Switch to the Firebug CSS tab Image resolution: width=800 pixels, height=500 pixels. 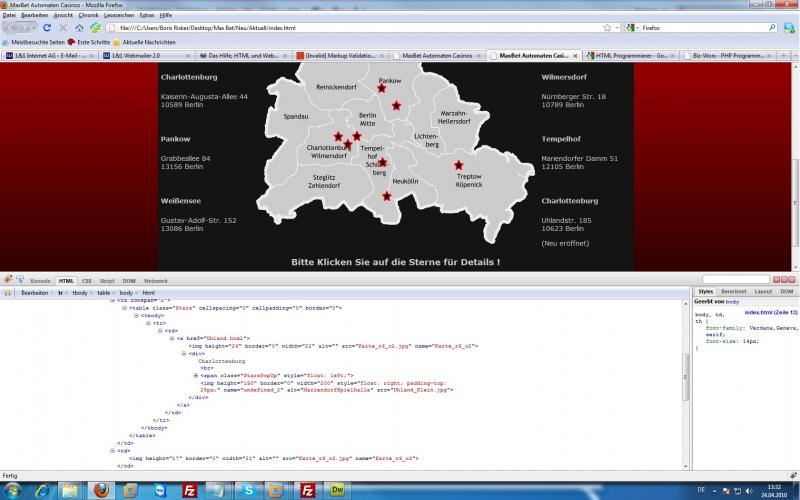(86, 281)
